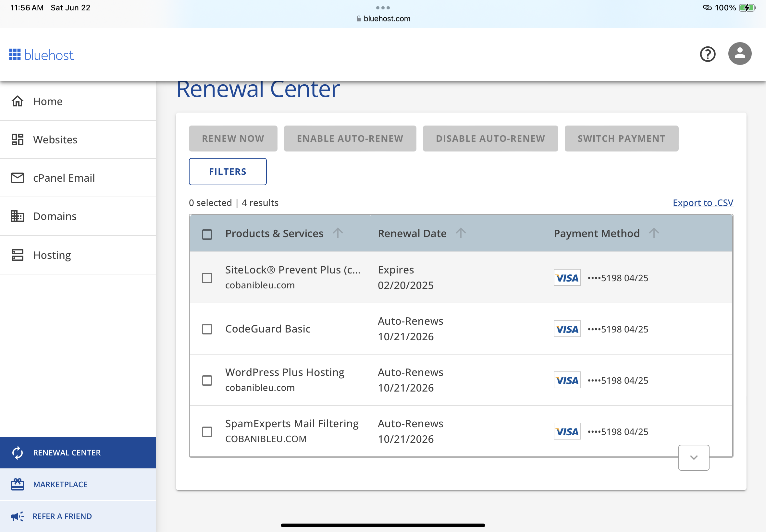Open the help question mark icon
766x532 pixels.
pyautogui.click(x=707, y=54)
